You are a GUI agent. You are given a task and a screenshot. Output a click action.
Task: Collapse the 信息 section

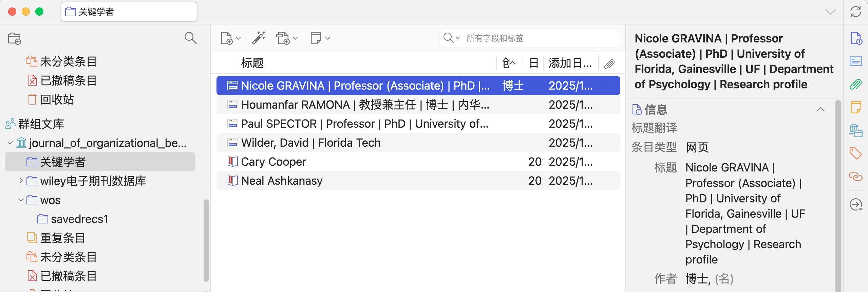click(x=820, y=110)
